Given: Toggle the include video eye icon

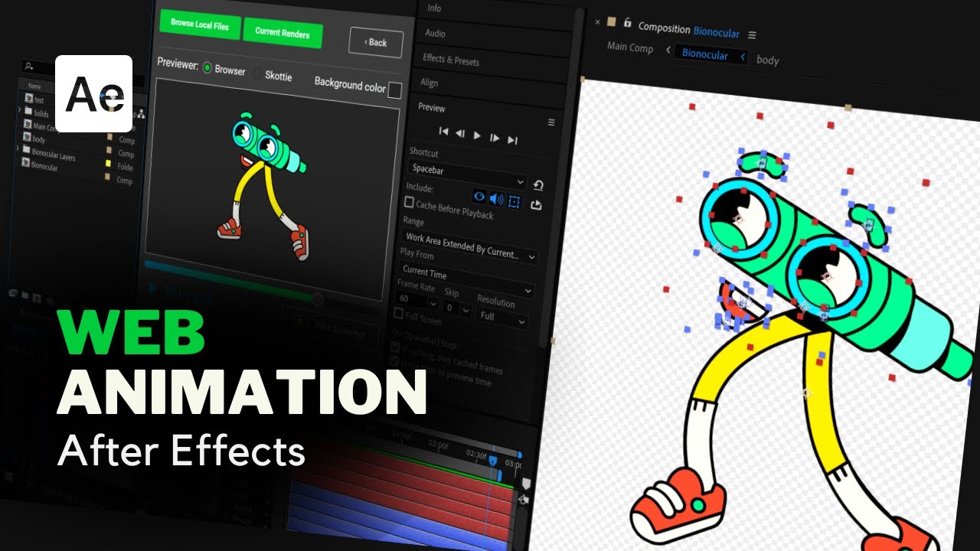Looking at the screenshot, I should [480, 197].
